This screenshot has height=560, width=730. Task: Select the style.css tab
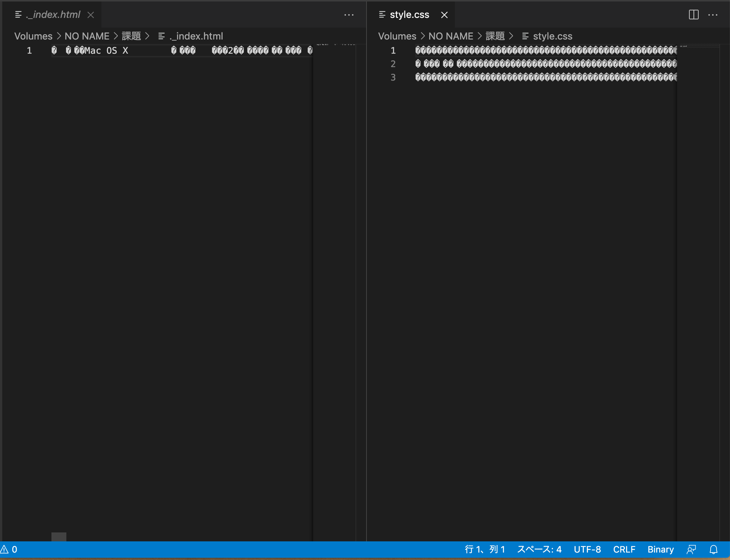click(x=409, y=15)
